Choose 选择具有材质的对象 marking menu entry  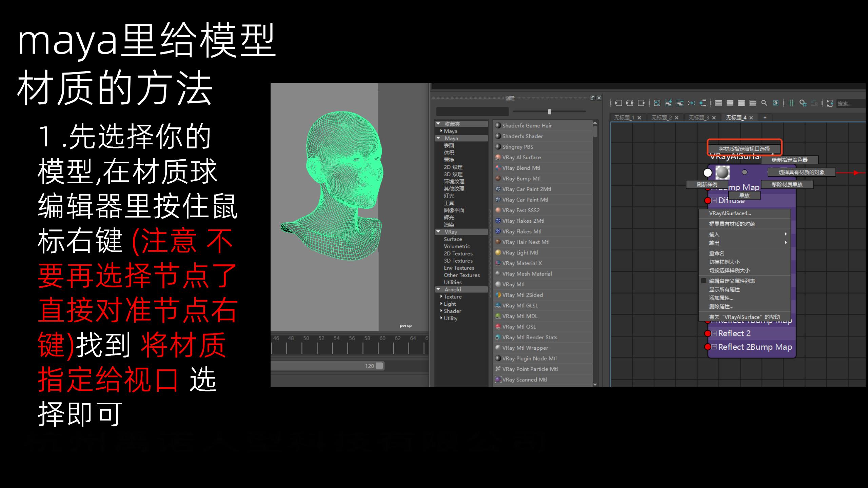click(801, 172)
